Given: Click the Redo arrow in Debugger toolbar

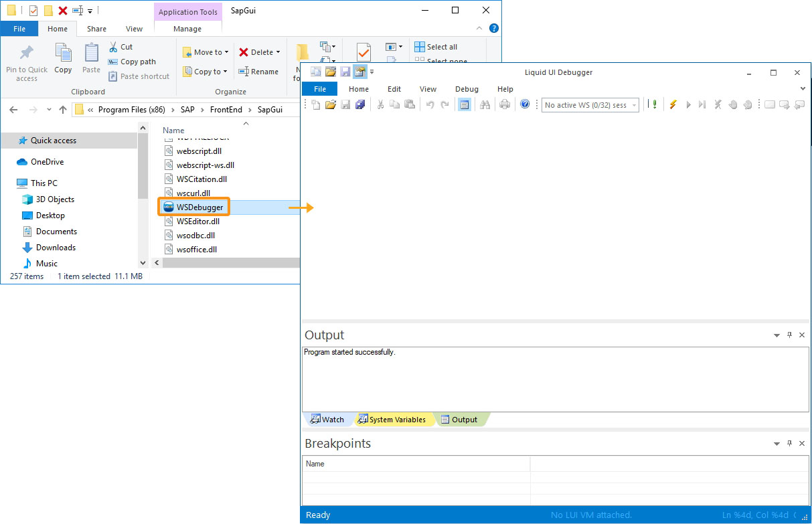Looking at the screenshot, I should 444,104.
